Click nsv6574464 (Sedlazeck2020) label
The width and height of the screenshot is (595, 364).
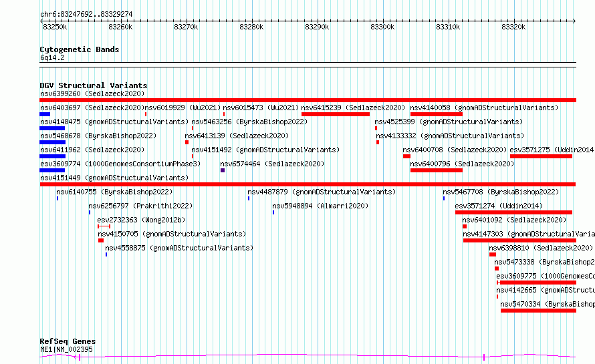click(273, 164)
